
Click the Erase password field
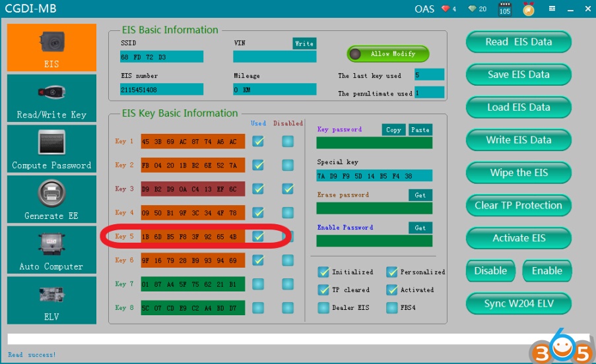point(374,208)
